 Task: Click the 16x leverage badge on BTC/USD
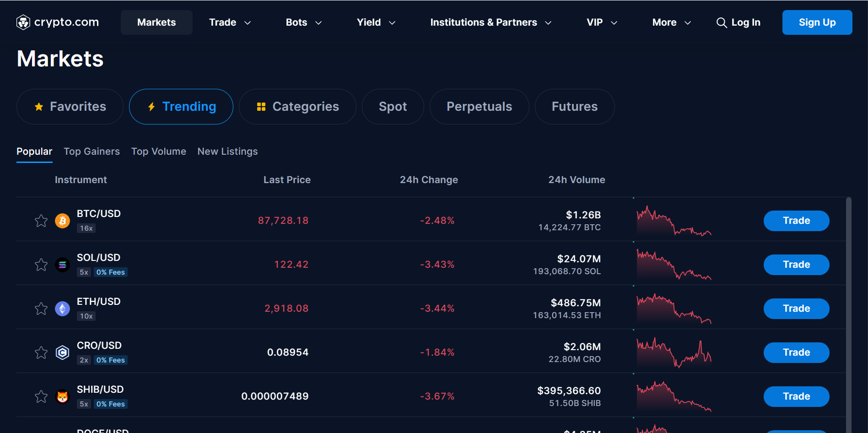point(86,228)
